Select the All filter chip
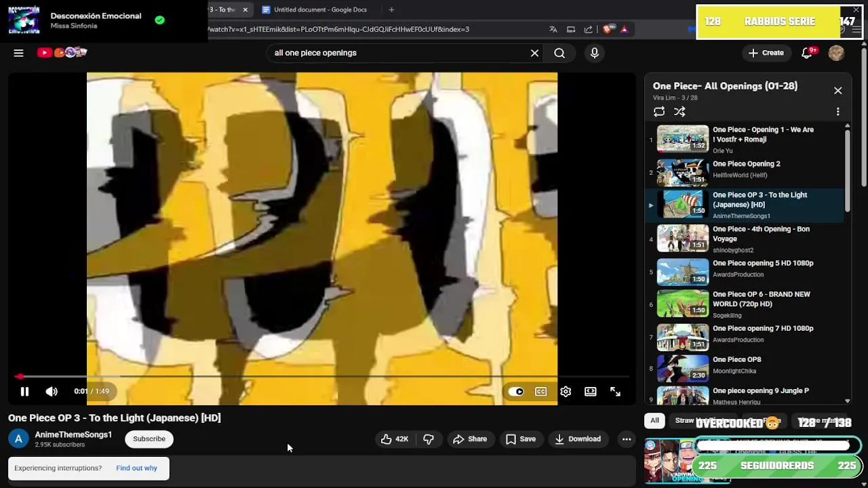 (x=654, y=420)
